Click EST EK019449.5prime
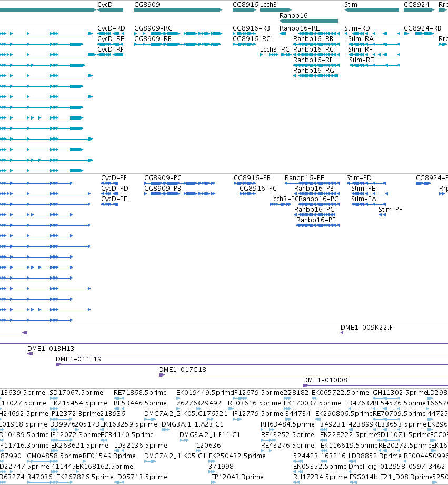Viewport: 448px width, 485px height. [x=178, y=399]
